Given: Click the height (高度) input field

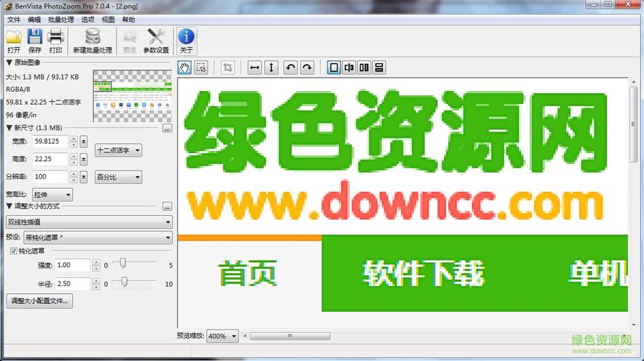Looking at the screenshot, I should [50, 159].
